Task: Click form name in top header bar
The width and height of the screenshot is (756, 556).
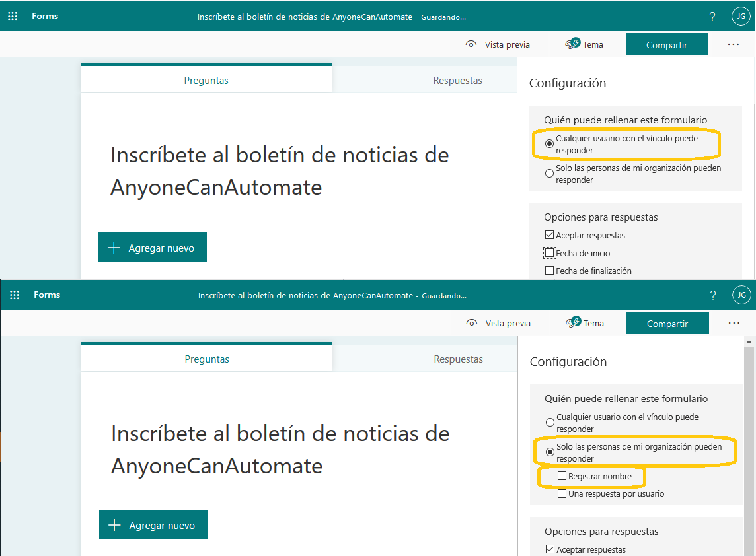Action: coord(305,17)
